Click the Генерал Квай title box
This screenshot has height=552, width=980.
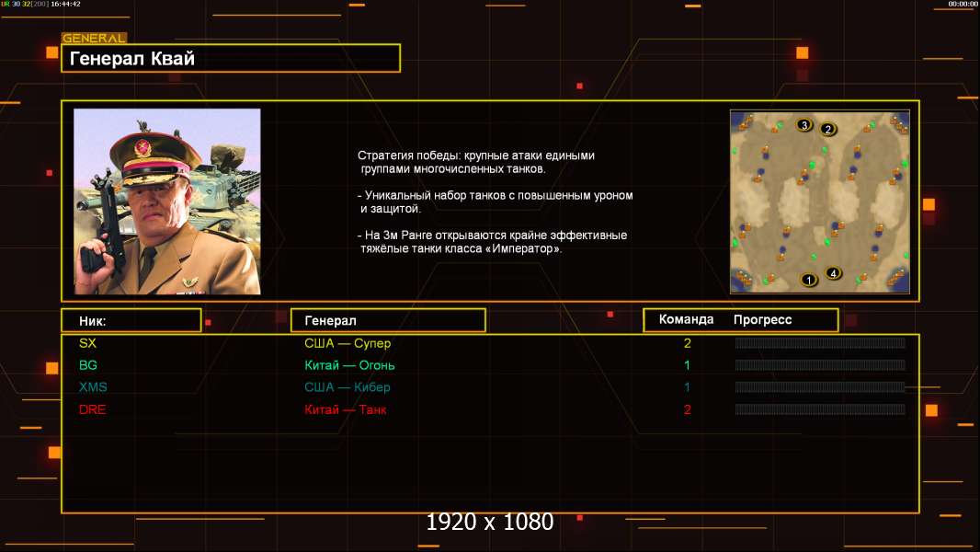(x=231, y=58)
